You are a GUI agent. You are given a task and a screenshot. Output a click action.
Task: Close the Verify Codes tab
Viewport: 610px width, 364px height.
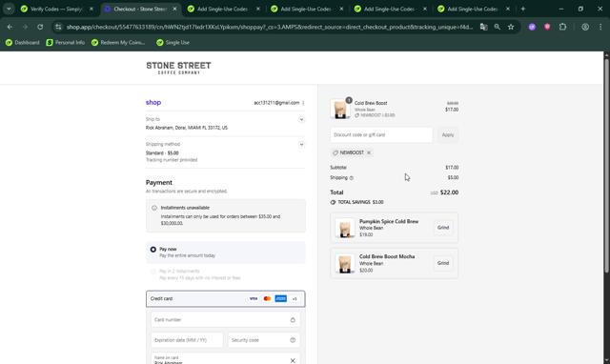coord(91,9)
